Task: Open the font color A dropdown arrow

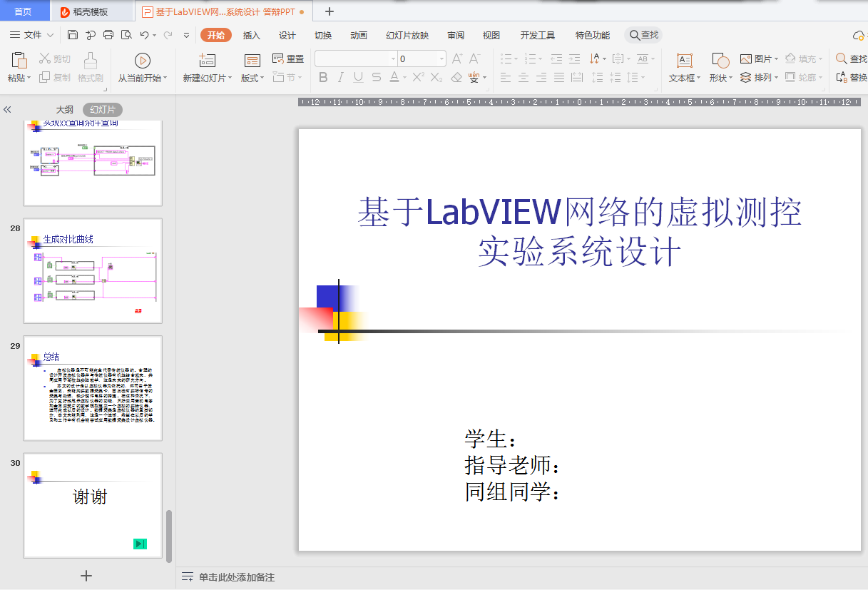Action: 404,77
